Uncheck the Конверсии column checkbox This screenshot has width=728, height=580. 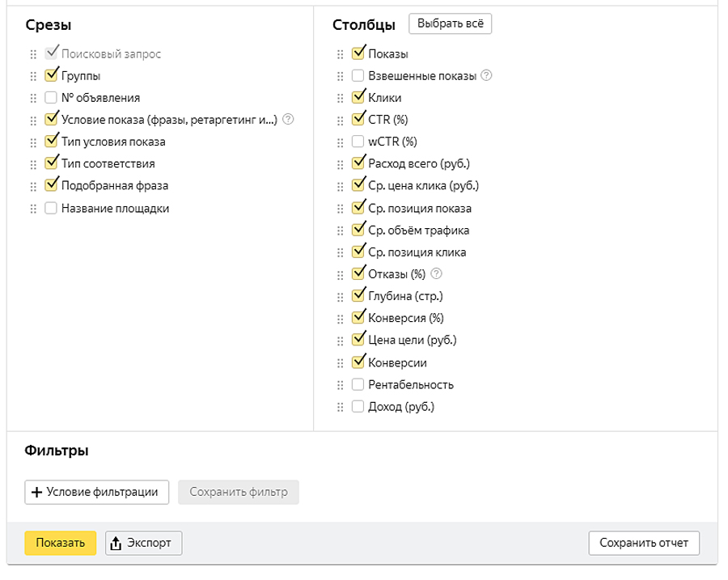pyautogui.click(x=358, y=362)
